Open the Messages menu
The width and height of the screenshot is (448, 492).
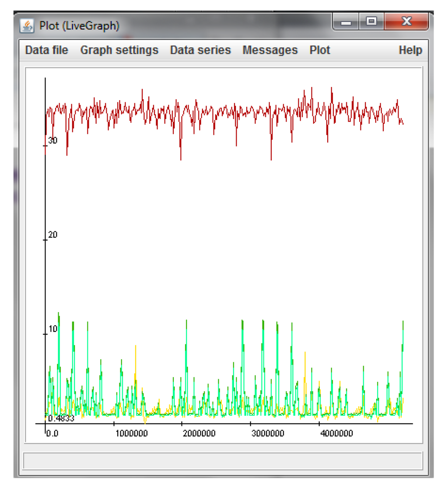point(270,50)
